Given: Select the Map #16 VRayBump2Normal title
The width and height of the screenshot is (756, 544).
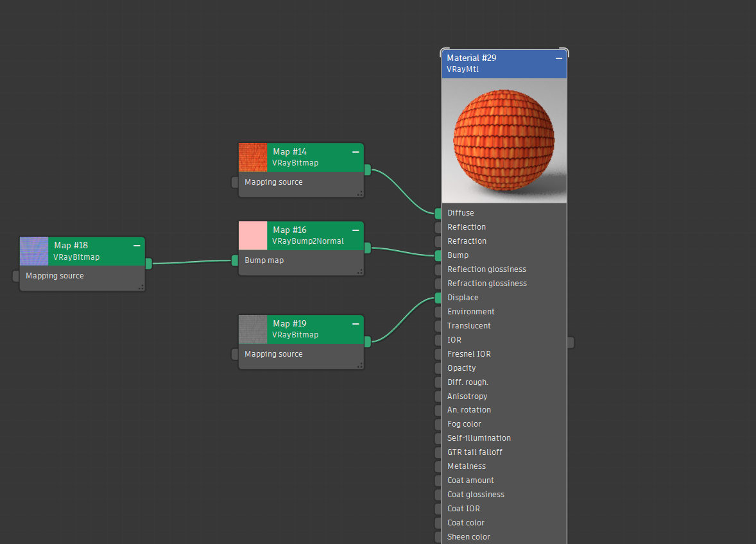Looking at the screenshot, I should [307, 241].
